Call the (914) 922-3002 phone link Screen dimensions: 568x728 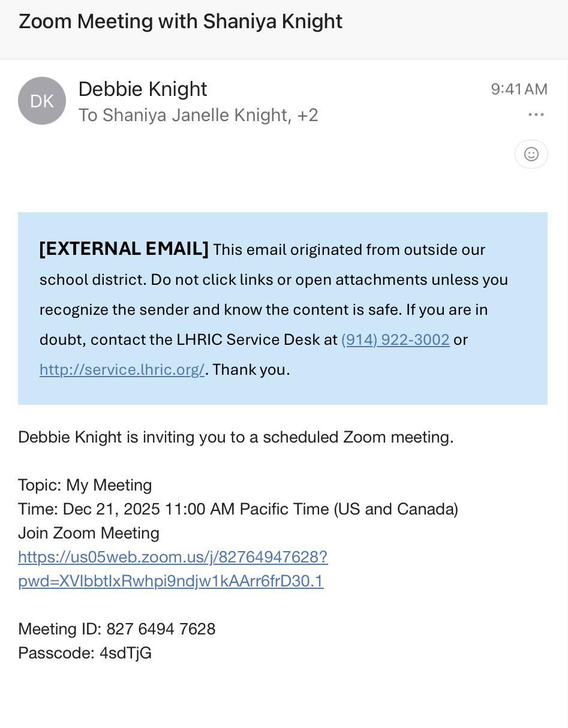(x=395, y=340)
